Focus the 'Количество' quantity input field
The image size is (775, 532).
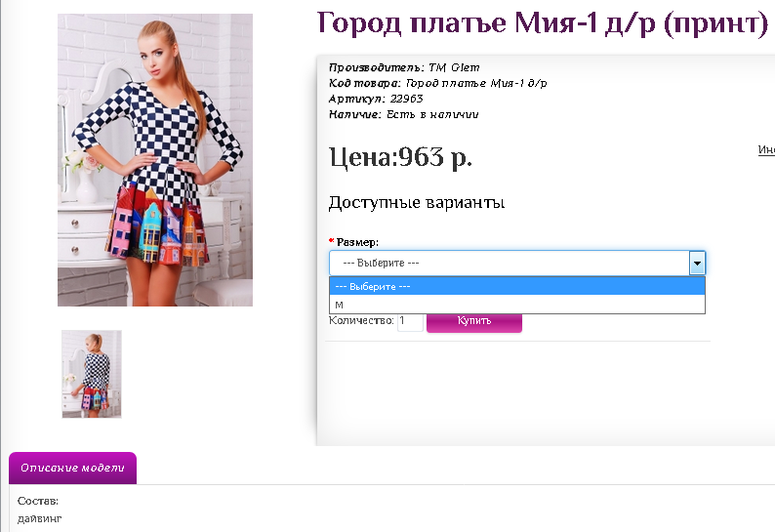point(410,321)
